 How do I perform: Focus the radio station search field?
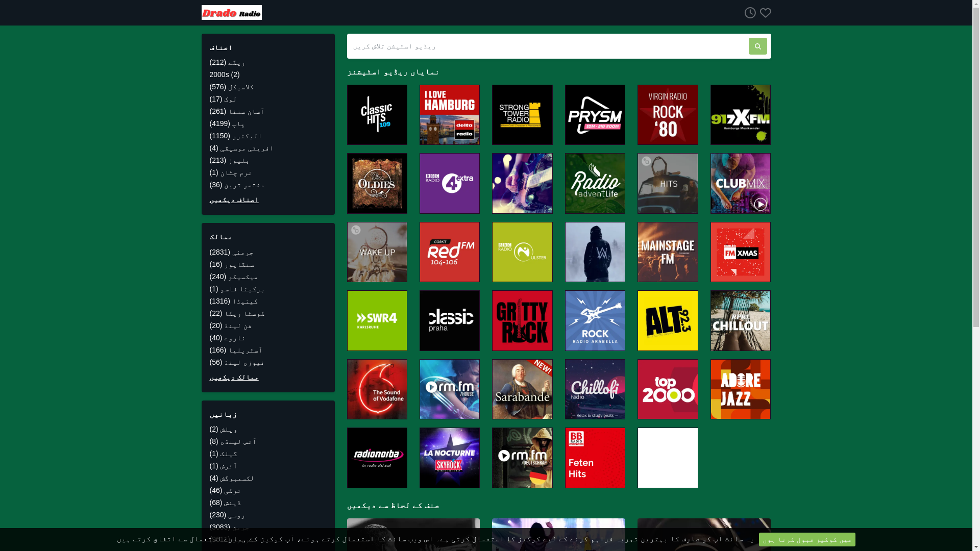point(547,46)
